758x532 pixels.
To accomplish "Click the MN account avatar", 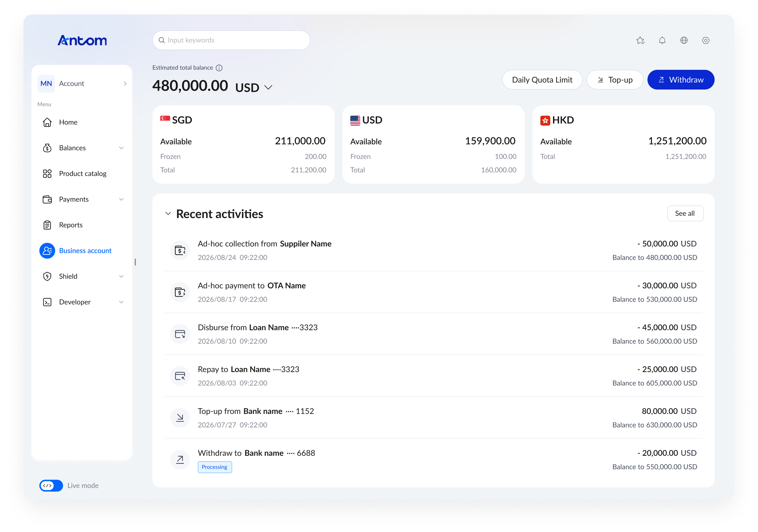I will [46, 83].
